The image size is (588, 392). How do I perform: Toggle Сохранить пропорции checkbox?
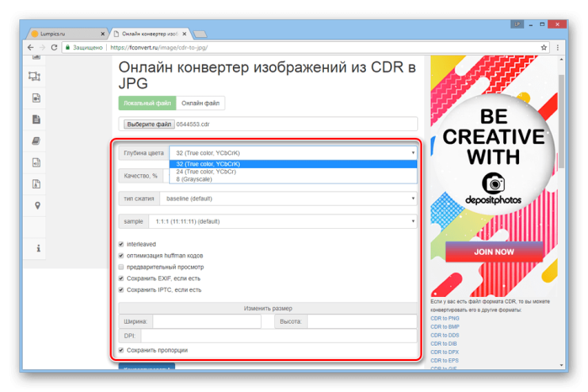pyautogui.click(x=121, y=351)
